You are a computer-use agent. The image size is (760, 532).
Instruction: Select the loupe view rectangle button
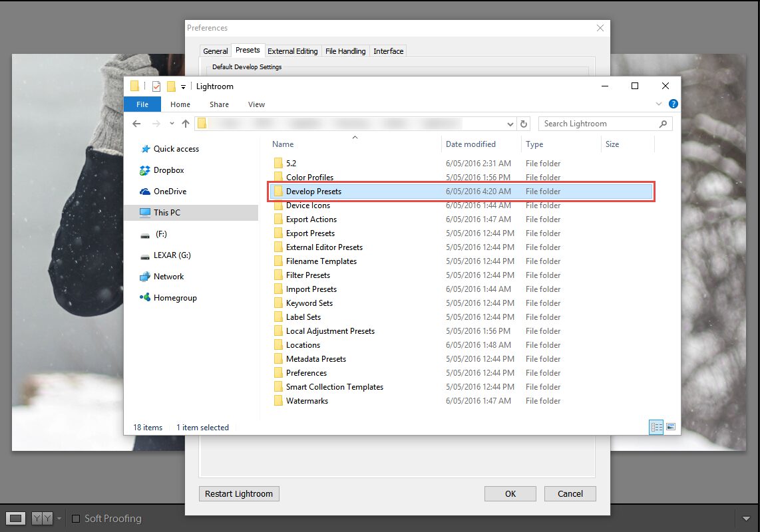[x=15, y=519]
